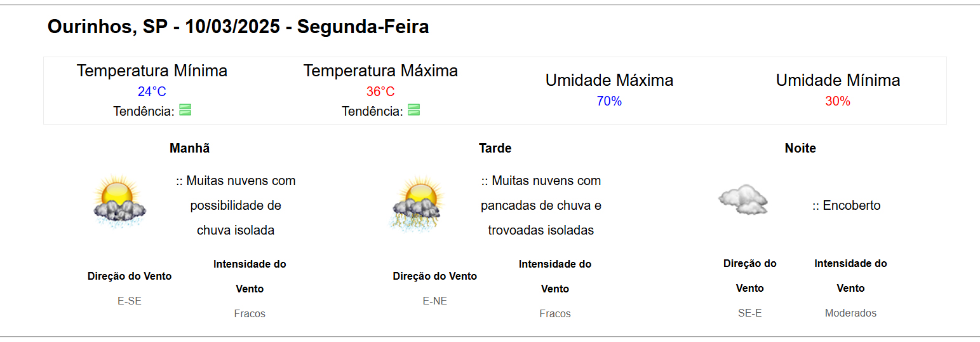
Task: Click the Encoberto night description
Action: point(847,205)
